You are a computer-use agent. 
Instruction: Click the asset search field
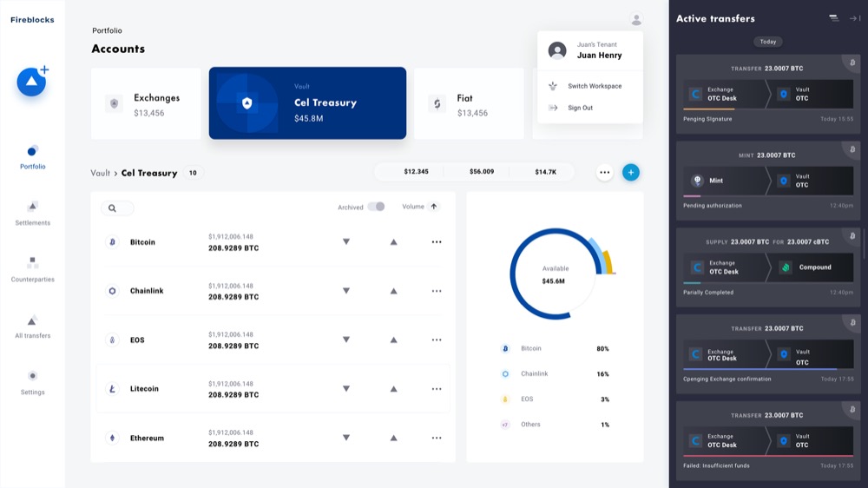pyautogui.click(x=118, y=208)
